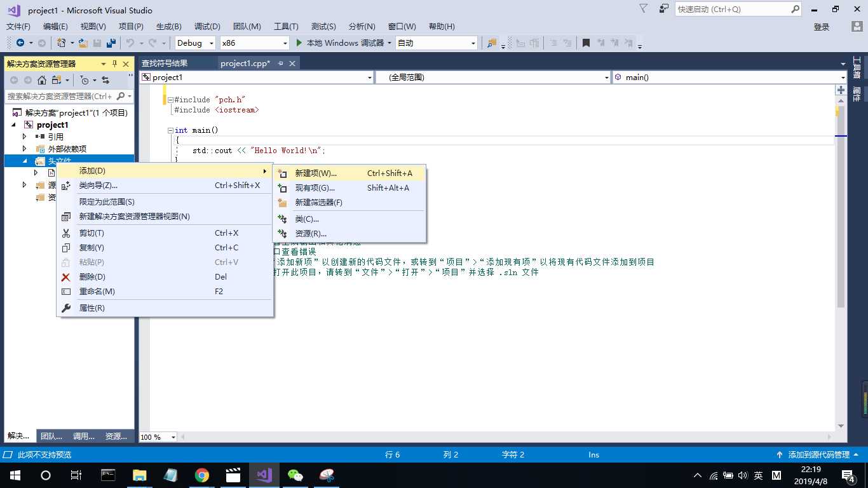Click the solution/folder view switch icon
This screenshot has width=868, height=488.
point(57,80)
